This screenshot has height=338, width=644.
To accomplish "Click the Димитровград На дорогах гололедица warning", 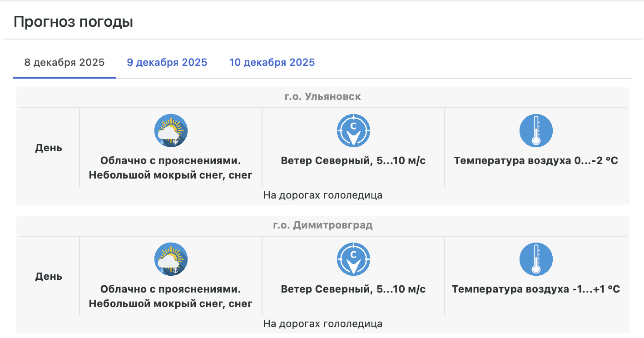I will pyautogui.click(x=322, y=324).
